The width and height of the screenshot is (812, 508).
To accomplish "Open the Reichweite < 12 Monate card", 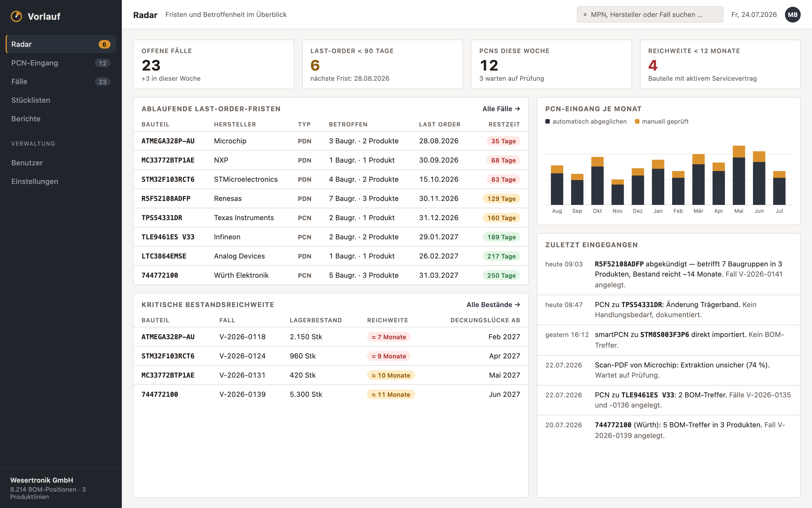I will point(720,65).
